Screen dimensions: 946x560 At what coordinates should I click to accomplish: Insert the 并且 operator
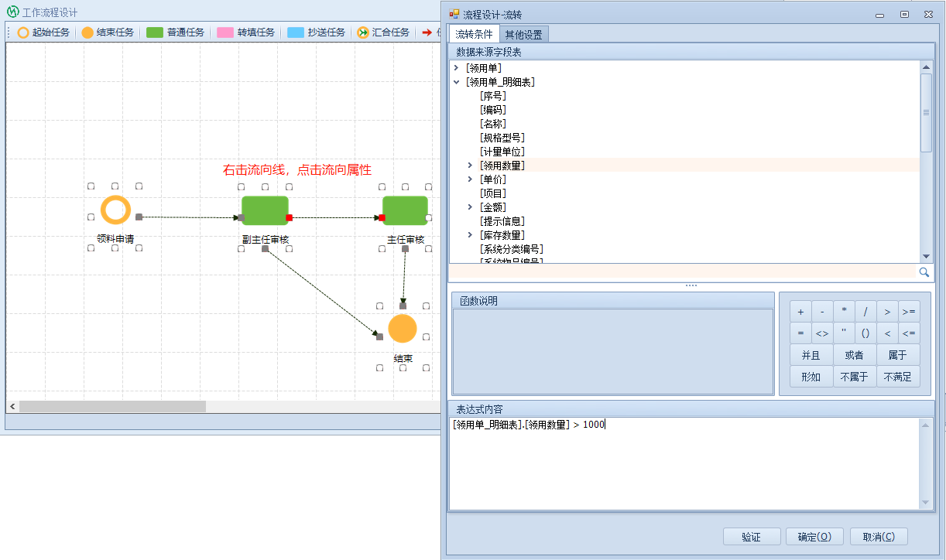coord(811,356)
